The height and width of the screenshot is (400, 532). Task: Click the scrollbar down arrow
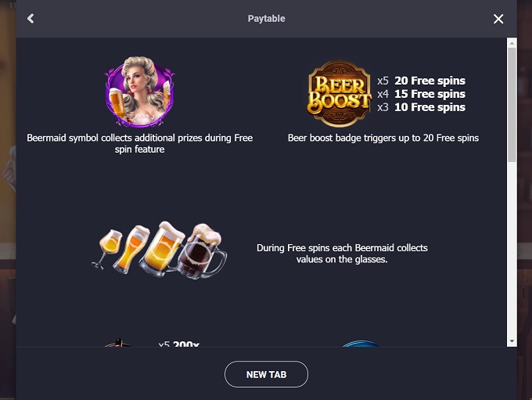(x=512, y=341)
